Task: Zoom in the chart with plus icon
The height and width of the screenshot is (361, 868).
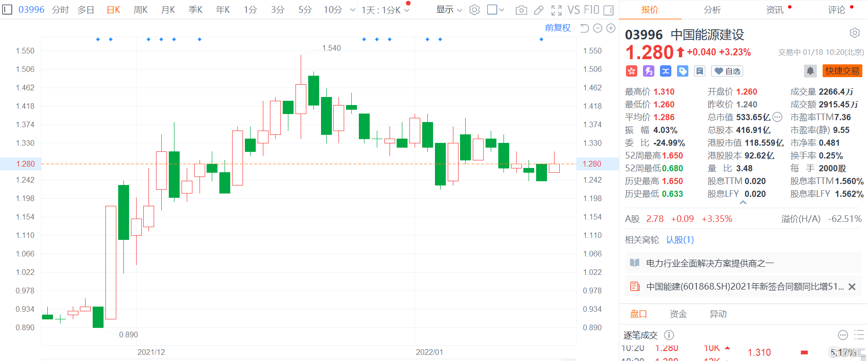Action: [611, 28]
